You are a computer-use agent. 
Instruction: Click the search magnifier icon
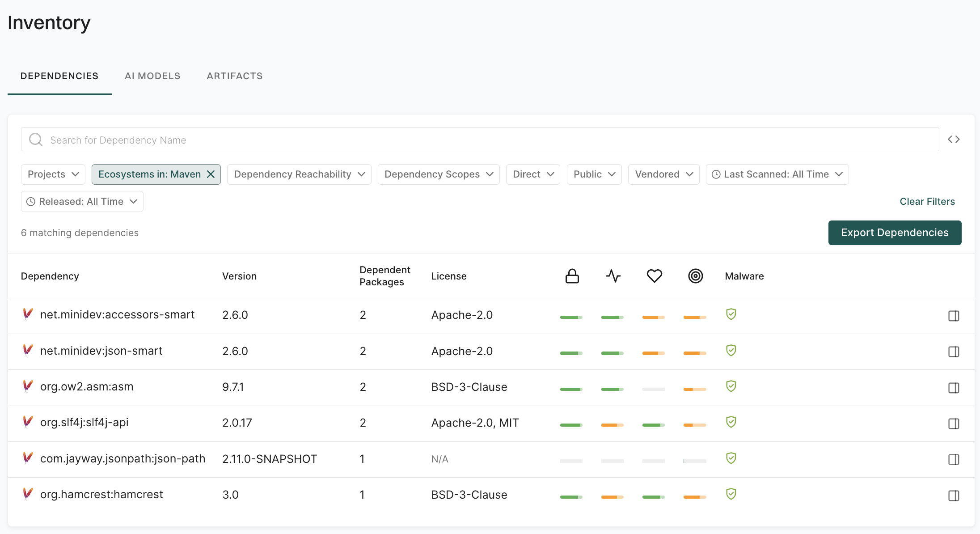[35, 139]
